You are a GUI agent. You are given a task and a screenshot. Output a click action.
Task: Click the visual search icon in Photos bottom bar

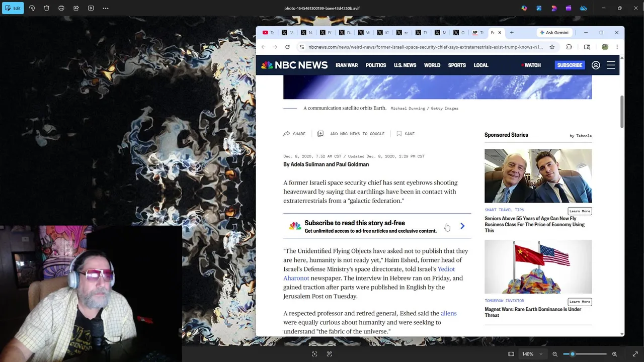(314, 354)
